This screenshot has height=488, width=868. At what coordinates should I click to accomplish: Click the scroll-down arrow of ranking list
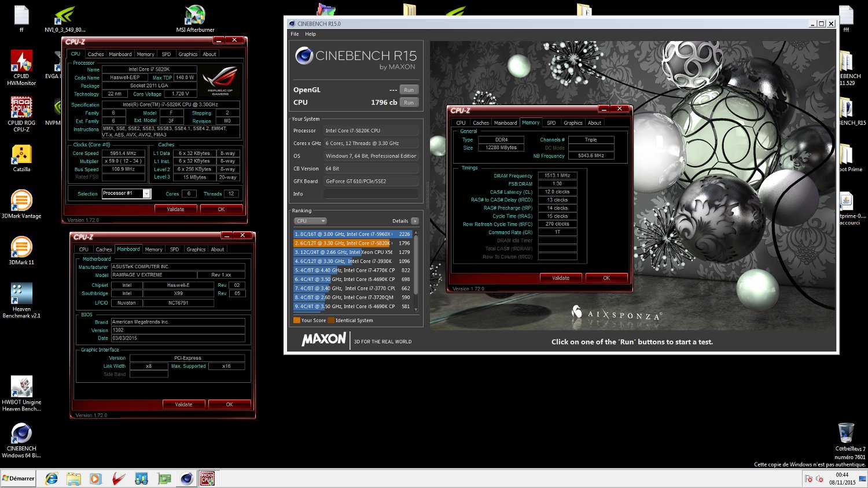(x=415, y=310)
